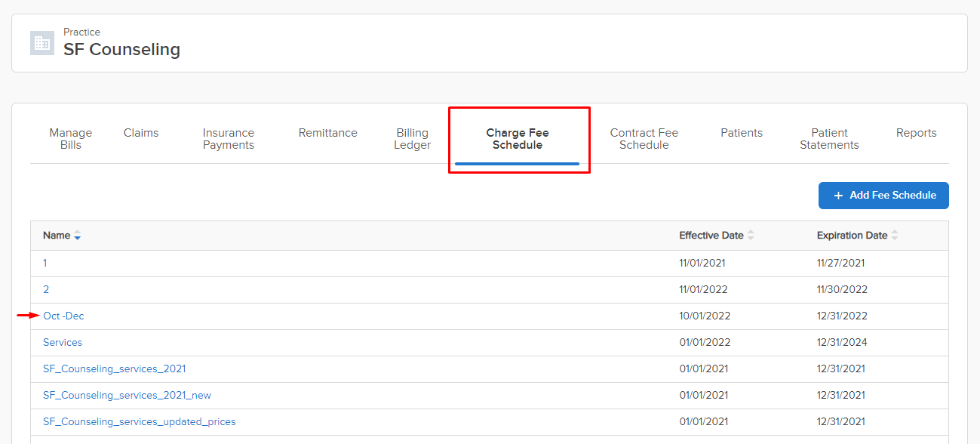Open fee schedule named 1

click(x=45, y=264)
